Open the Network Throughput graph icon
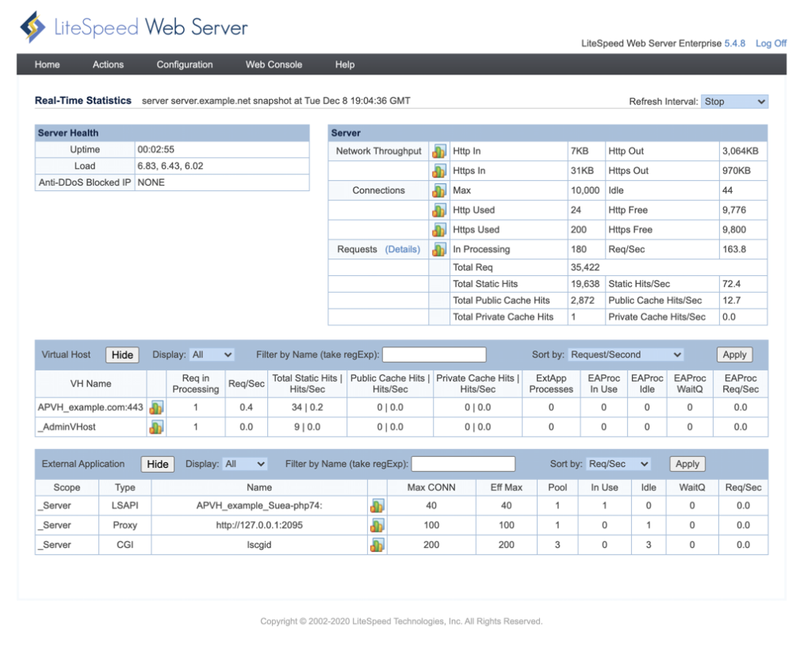 pyautogui.click(x=439, y=151)
